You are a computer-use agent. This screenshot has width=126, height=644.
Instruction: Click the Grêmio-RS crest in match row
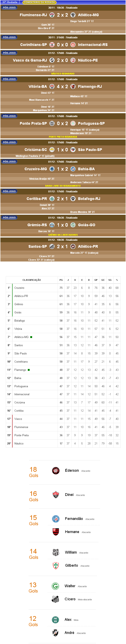click(52, 225)
